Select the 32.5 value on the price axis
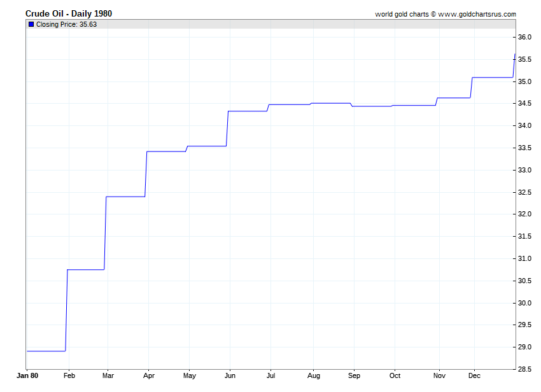Viewport: 541px width, 392px height. pos(524,192)
